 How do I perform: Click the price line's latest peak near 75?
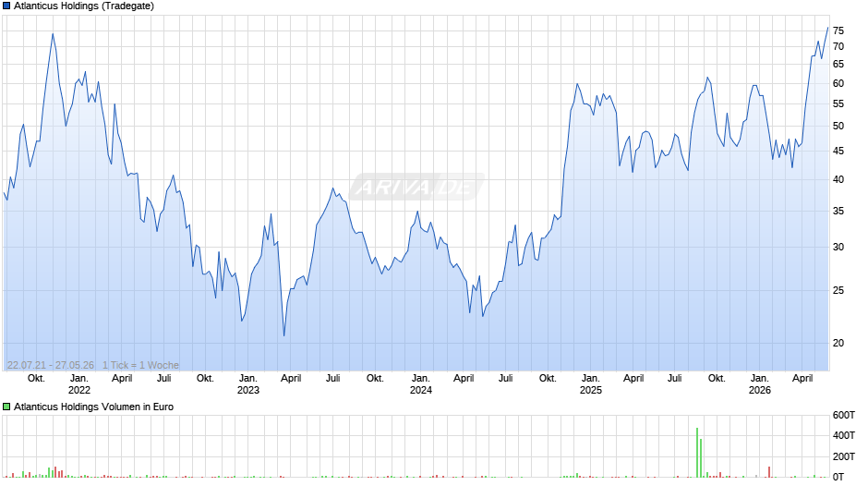[x=827, y=28]
